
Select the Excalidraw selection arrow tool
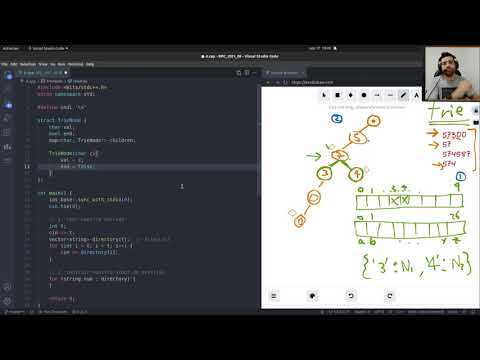[x=324, y=95]
